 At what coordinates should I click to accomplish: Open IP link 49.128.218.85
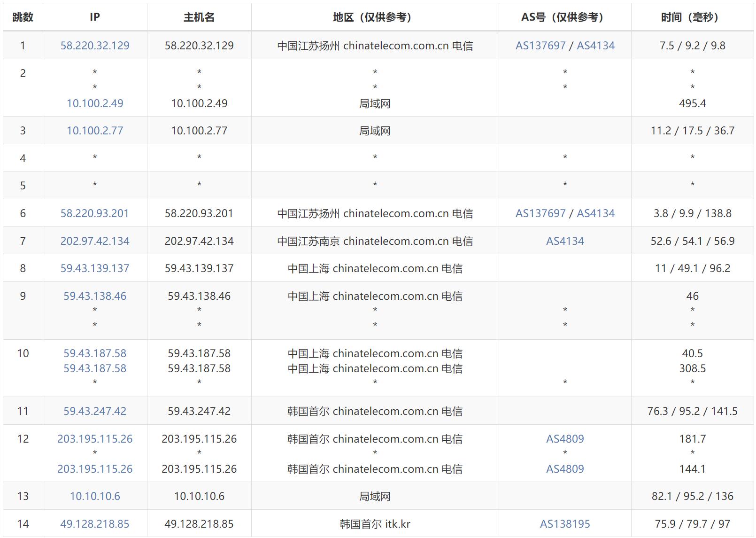[95, 524]
